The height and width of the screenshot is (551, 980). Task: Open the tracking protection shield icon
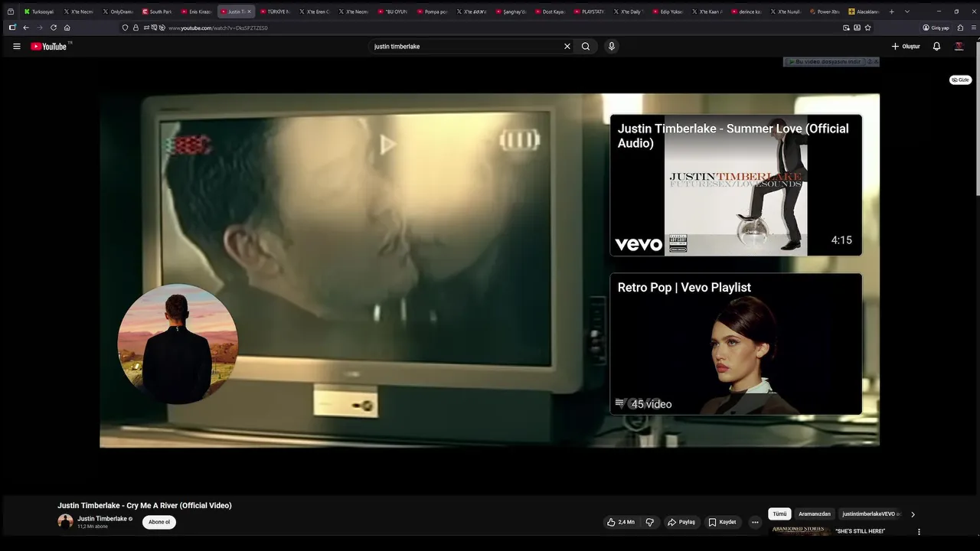(126, 28)
